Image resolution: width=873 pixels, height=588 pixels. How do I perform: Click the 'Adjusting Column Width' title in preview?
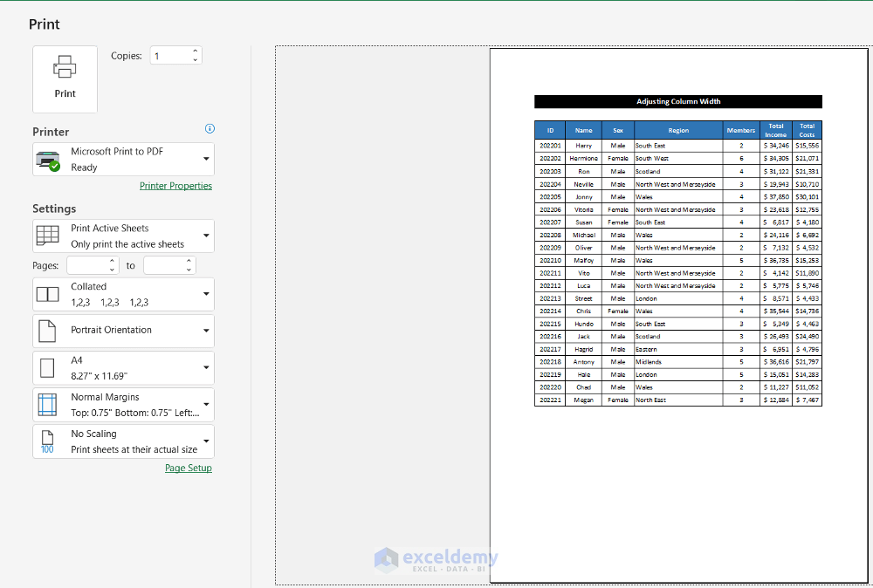[678, 101]
